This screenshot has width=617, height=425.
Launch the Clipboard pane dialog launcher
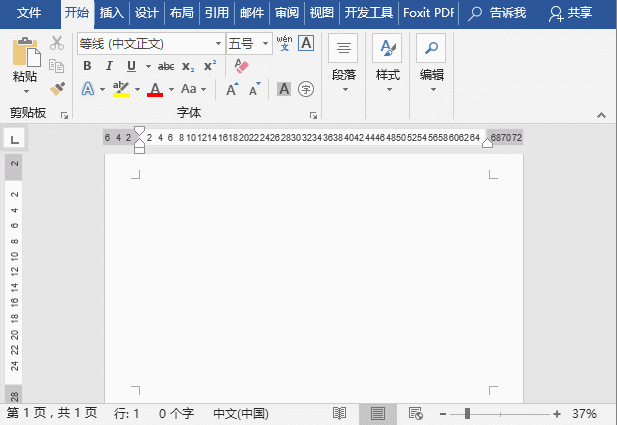64,115
